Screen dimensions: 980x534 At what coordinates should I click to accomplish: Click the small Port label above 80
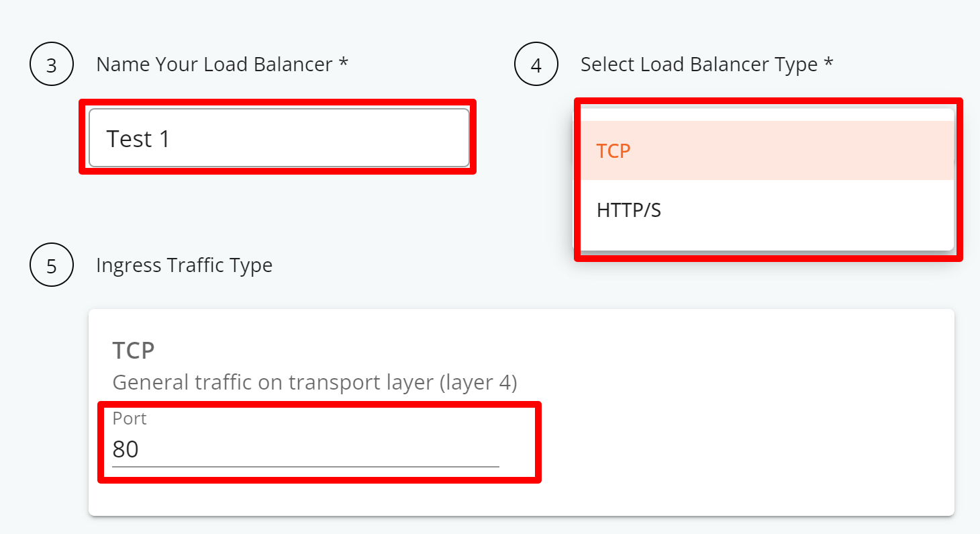point(130,418)
